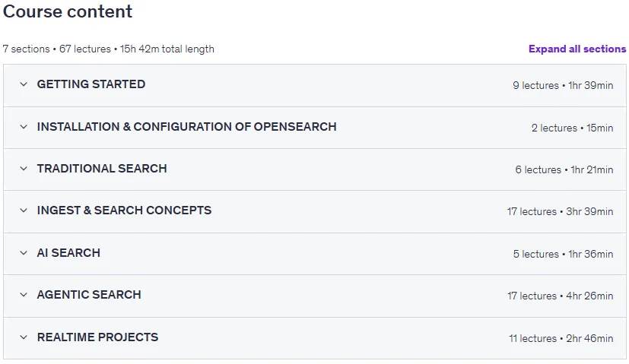Click the chevron arrow beside TRADITIONAL SEARCH
629x364 pixels.
point(24,169)
